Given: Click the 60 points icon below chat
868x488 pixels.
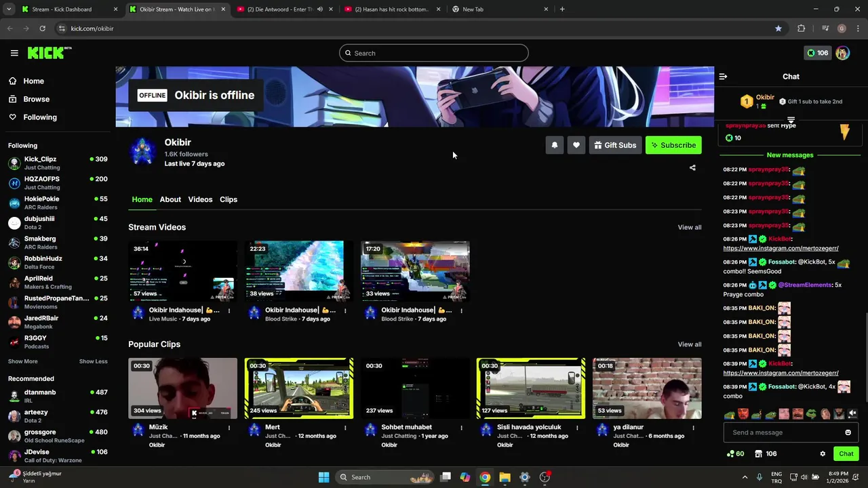Looking at the screenshot, I should point(735,454).
